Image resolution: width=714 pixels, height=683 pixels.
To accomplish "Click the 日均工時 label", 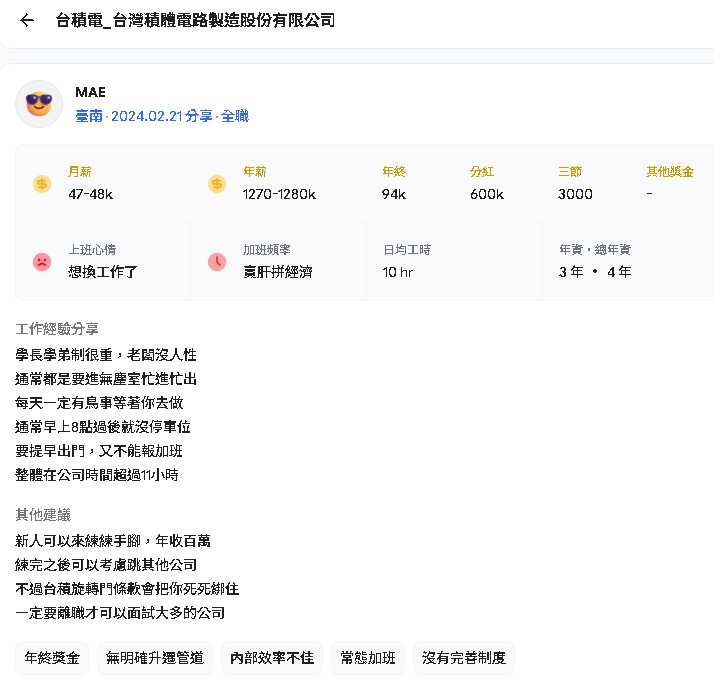I will [x=407, y=250].
